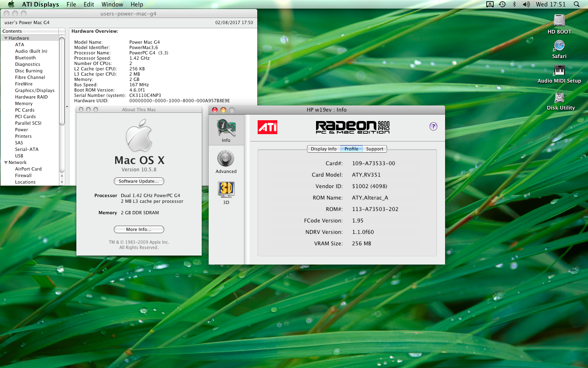Screen dimensions: 588x368
Task: Open the ATI Displays menu
Action: [40, 4]
